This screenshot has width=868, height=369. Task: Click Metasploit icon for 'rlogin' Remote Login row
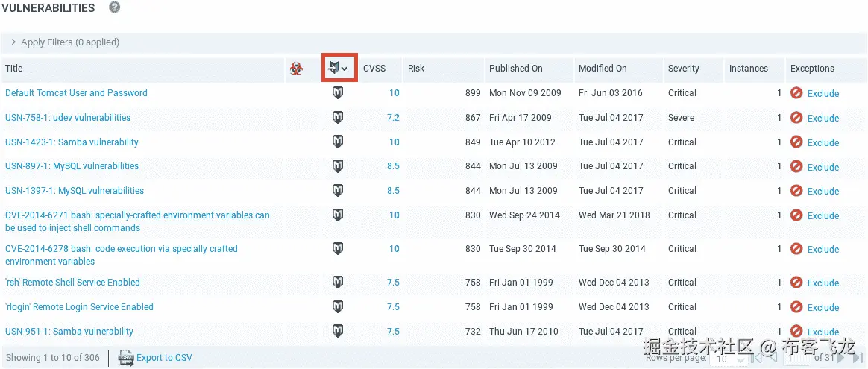pyautogui.click(x=338, y=306)
